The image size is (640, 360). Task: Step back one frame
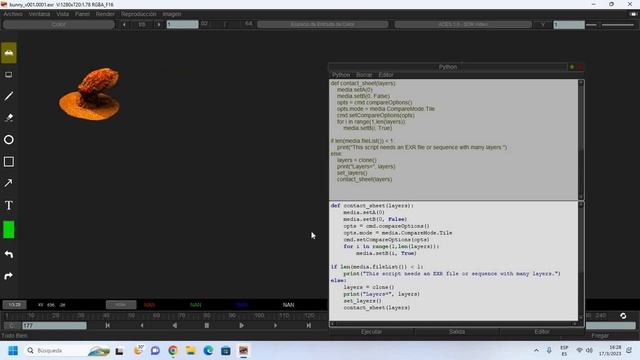(x=142, y=325)
